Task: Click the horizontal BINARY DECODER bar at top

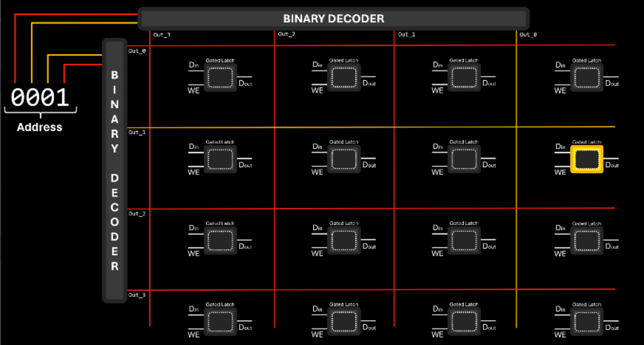Action: 333,19
